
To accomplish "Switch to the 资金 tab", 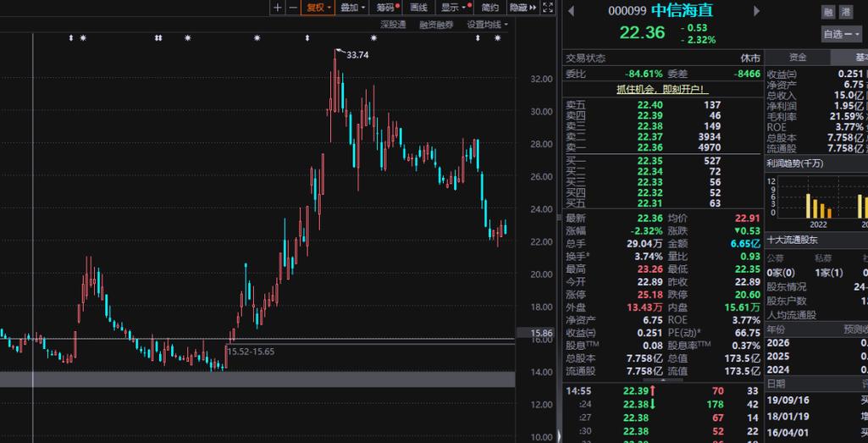I will point(798,57).
